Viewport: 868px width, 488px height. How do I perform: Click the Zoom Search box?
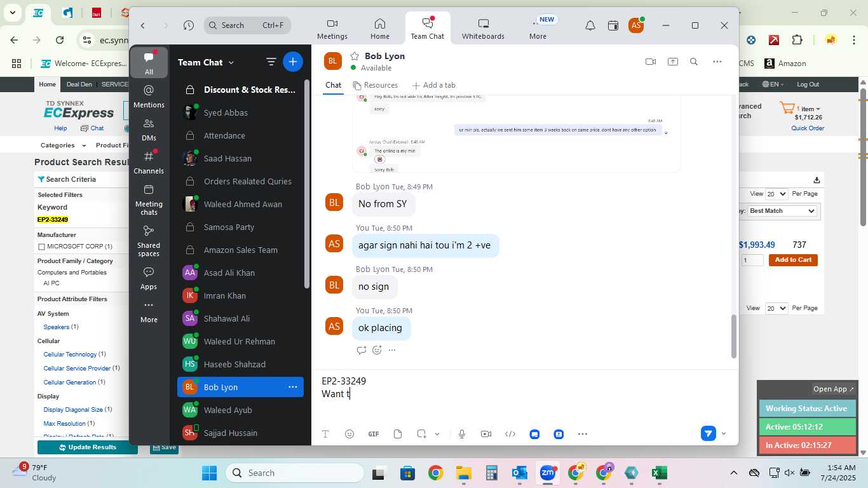coord(247,25)
